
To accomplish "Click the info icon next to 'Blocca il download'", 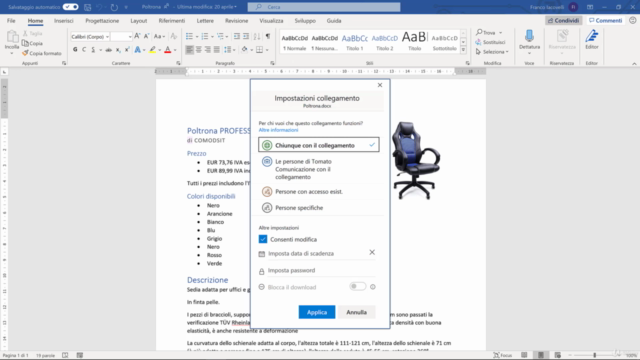I will 373,287.
